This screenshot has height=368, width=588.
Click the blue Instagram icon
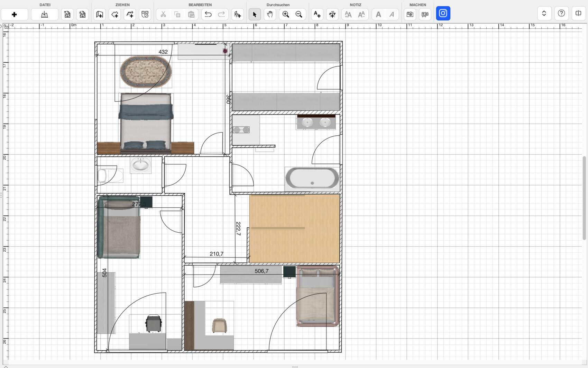443,14
